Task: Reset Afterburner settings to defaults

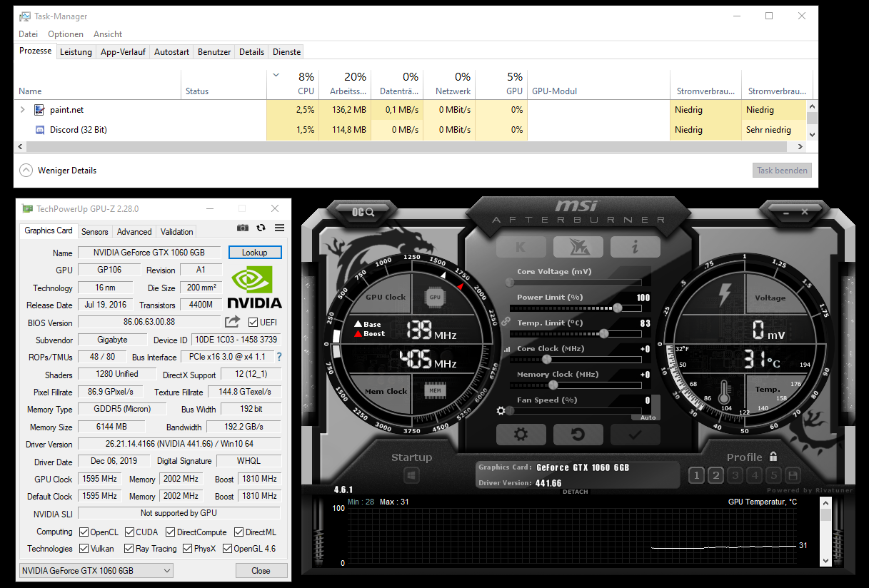Action: pyautogui.click(x=578, y=435)
